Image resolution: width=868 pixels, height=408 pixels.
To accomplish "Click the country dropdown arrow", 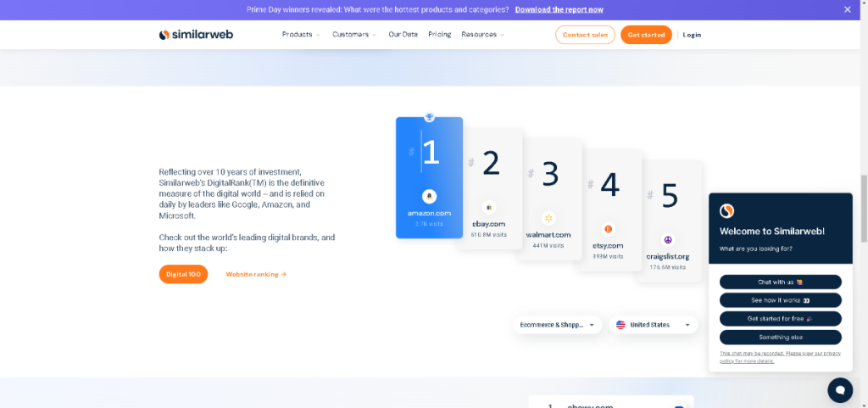I will (x=687, y=325).
